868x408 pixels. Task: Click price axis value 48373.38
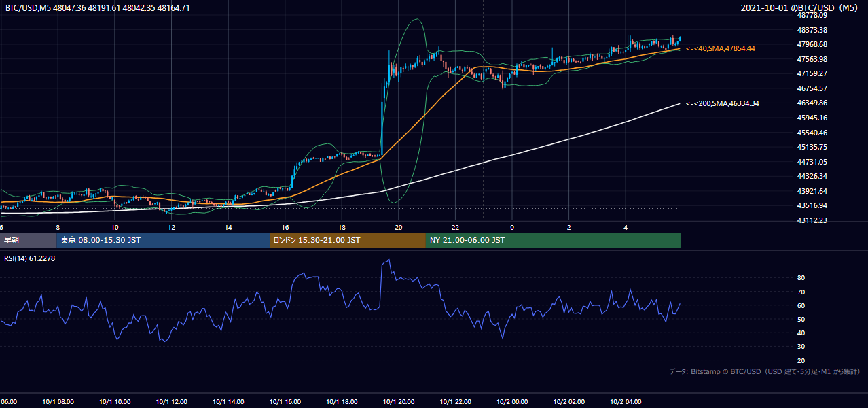[812, 30]
